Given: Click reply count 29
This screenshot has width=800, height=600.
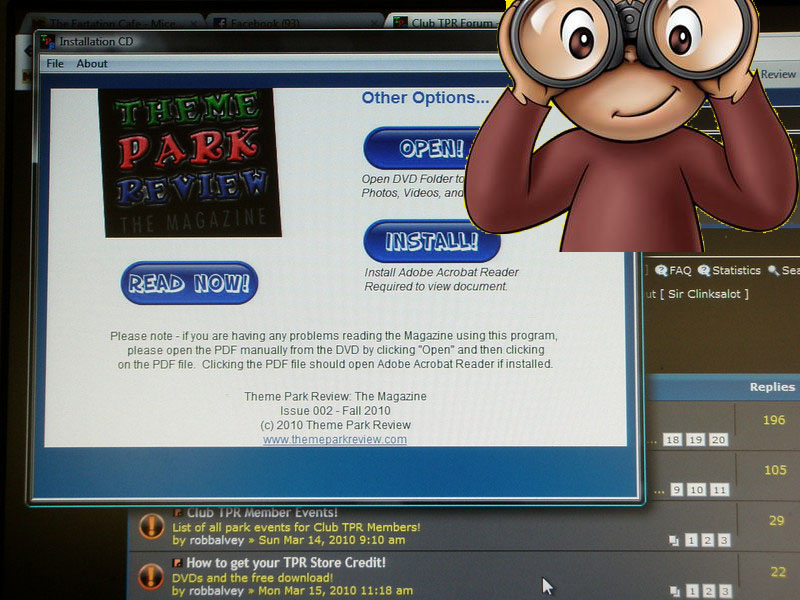Looking at the screenshot, I should [777, 520].
